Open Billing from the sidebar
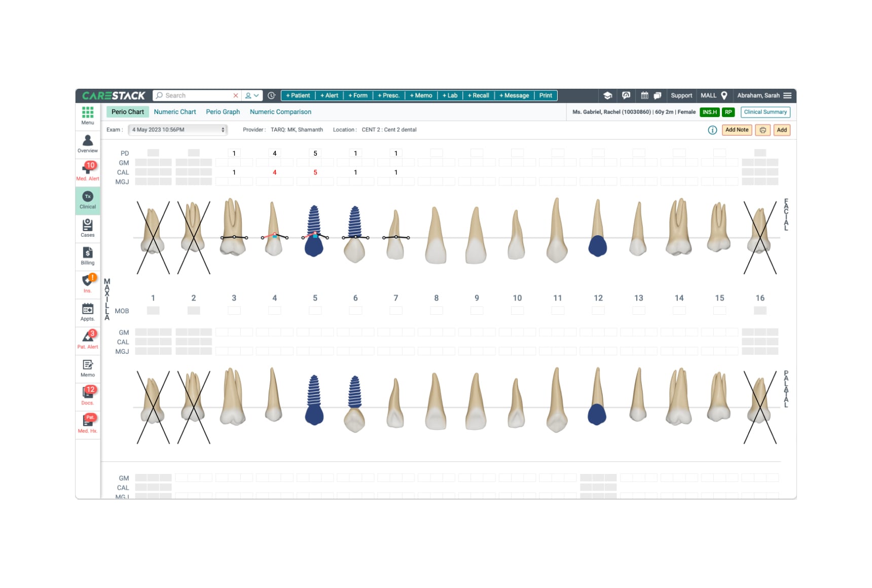Image resolution: width=872 pixels, height=588 pixels. 88,255
